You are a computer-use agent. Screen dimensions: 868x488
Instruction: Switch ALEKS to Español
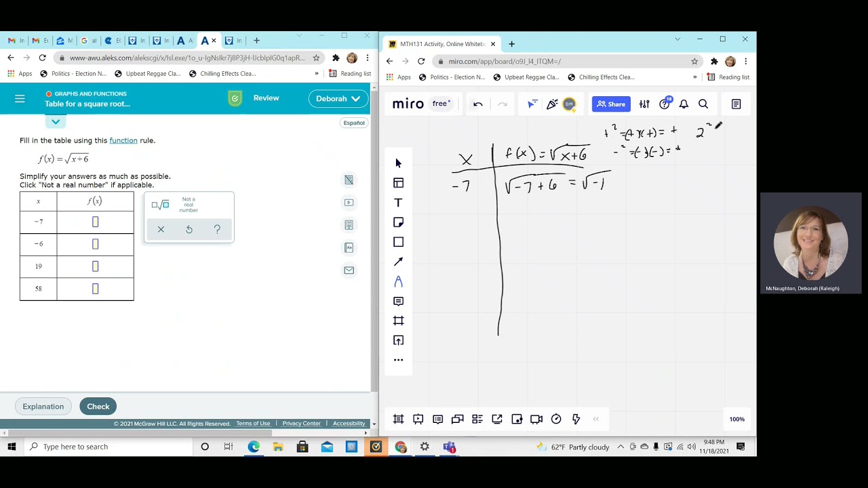click(354, 123)
